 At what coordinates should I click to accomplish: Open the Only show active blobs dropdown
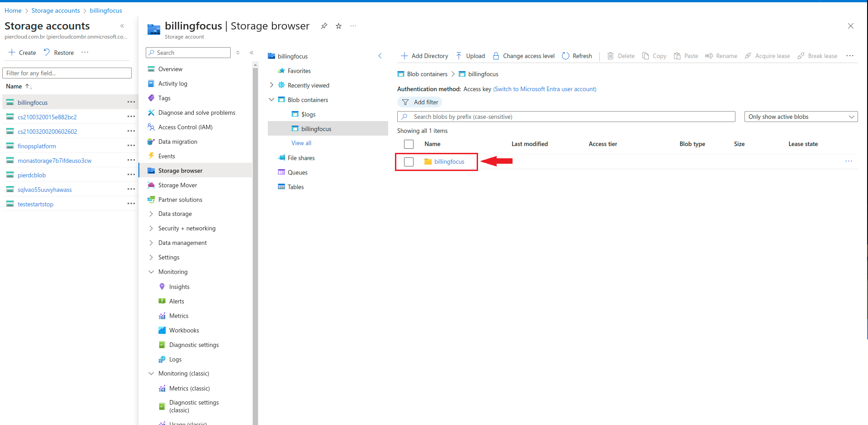tap(801, 117)
